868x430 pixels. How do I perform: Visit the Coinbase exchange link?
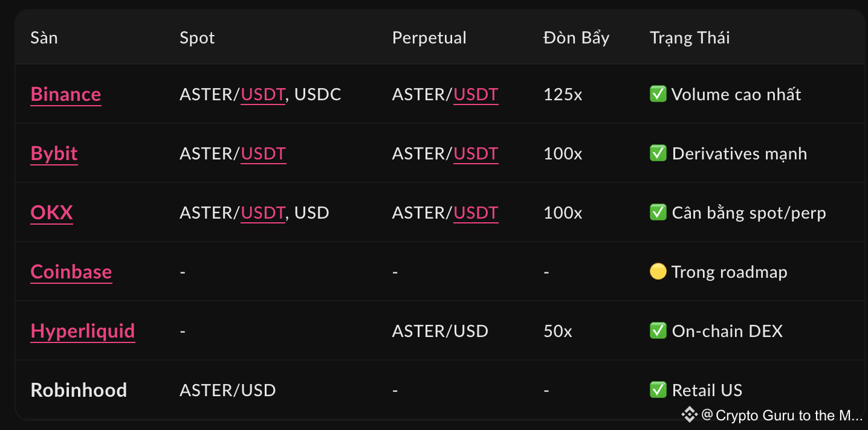71,272
